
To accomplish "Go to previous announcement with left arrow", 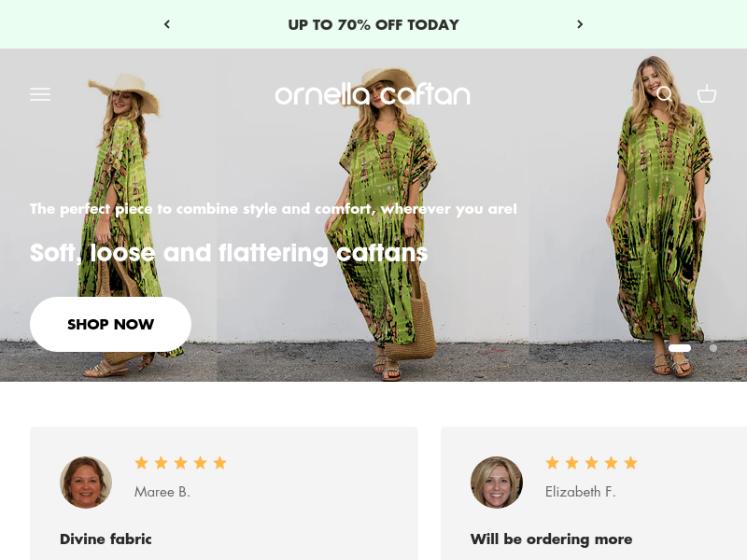I will pyautogui.click(x=167, y=24).
